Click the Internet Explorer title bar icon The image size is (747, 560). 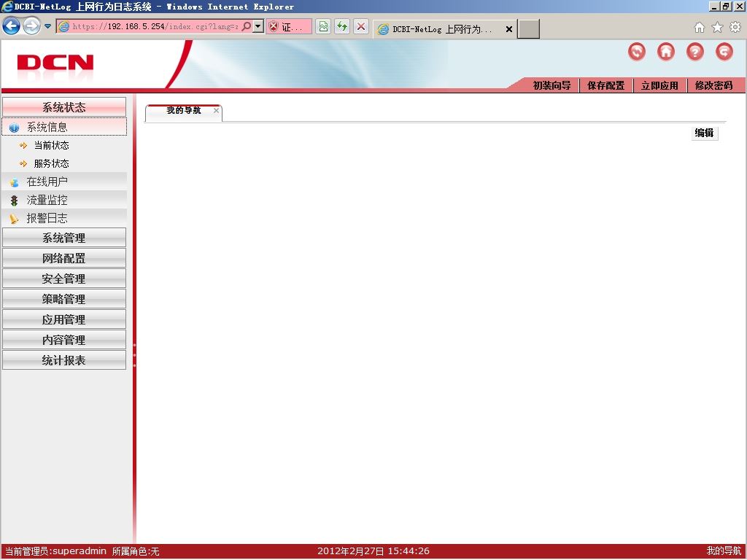[7, 7]
